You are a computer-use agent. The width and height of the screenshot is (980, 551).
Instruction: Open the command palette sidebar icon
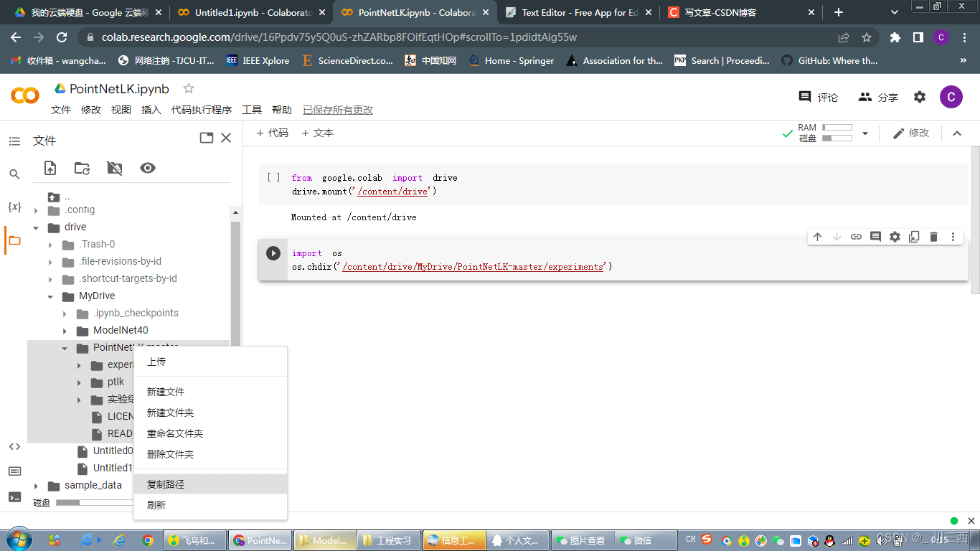point(14,471)
